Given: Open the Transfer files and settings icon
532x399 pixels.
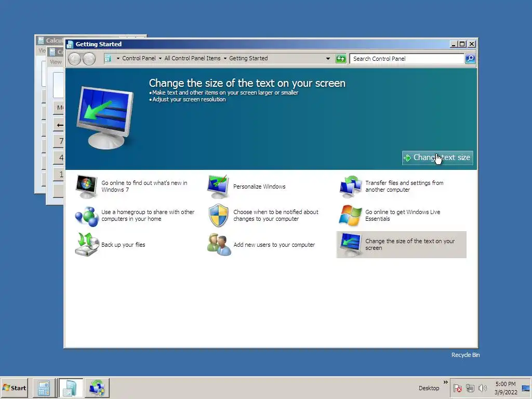Looking at the screenshot, I should point(350,187).
